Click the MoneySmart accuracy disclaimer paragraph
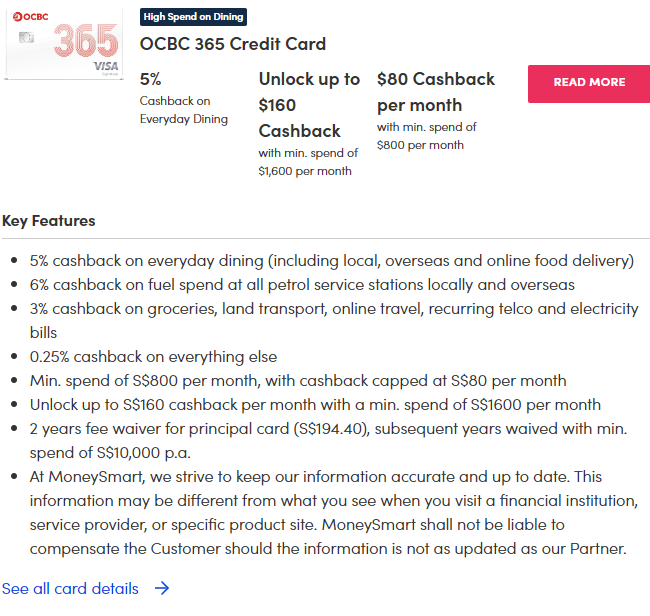The height and width of the screenshot is (616, 650). tap(330, 512)
